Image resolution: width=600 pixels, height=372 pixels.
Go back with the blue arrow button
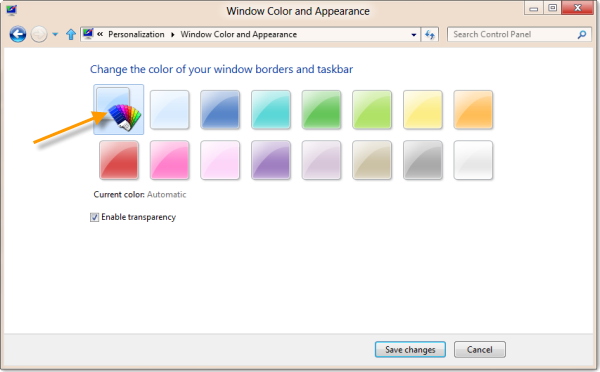[x=18, y=34]
